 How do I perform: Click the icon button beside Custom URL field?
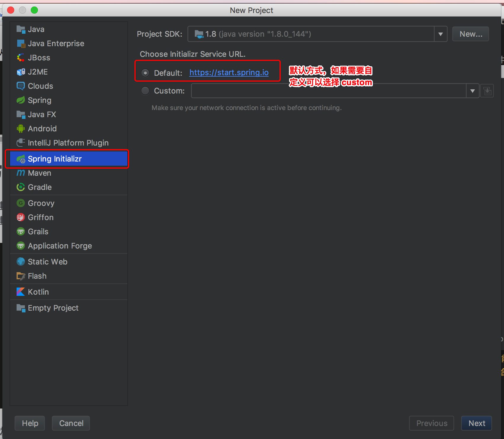487,91
